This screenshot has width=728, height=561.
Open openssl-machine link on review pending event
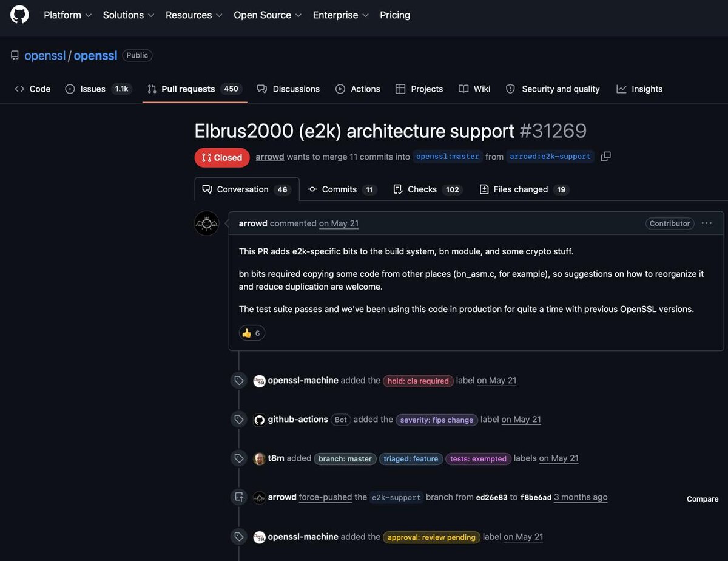point(303,537)
